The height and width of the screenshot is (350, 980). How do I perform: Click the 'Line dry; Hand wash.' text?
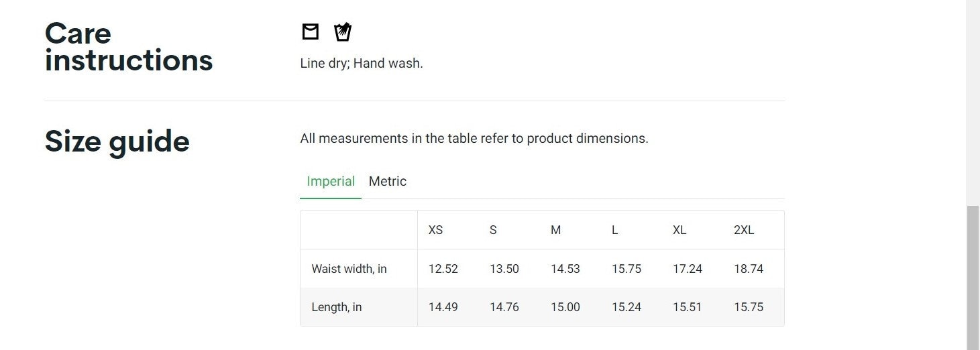[362, 64]
